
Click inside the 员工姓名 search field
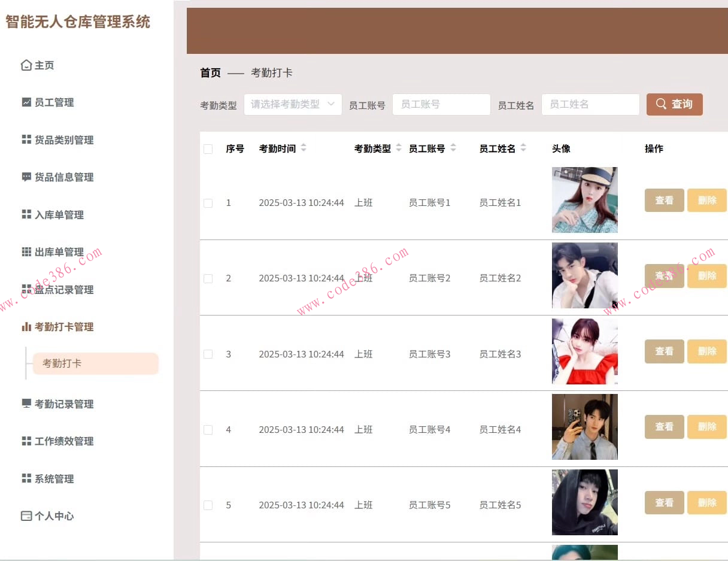[590, 104]
